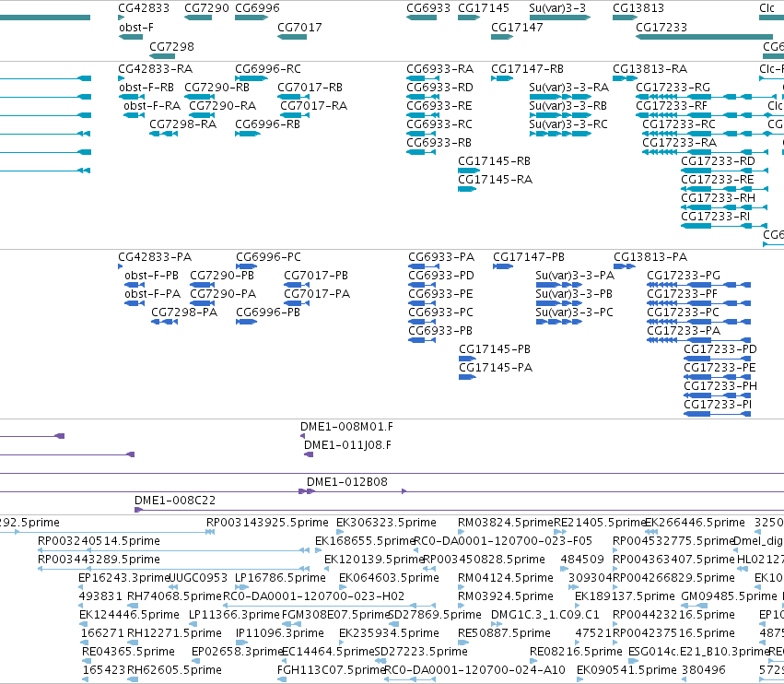Click the 'CG42833' gene label
This screenshot has width=784, height=684.
click(x=144, y=8)
